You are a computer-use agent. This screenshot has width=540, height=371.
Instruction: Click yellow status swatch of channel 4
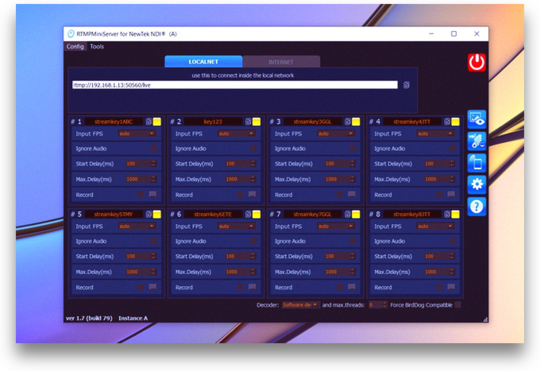point(455,122)
